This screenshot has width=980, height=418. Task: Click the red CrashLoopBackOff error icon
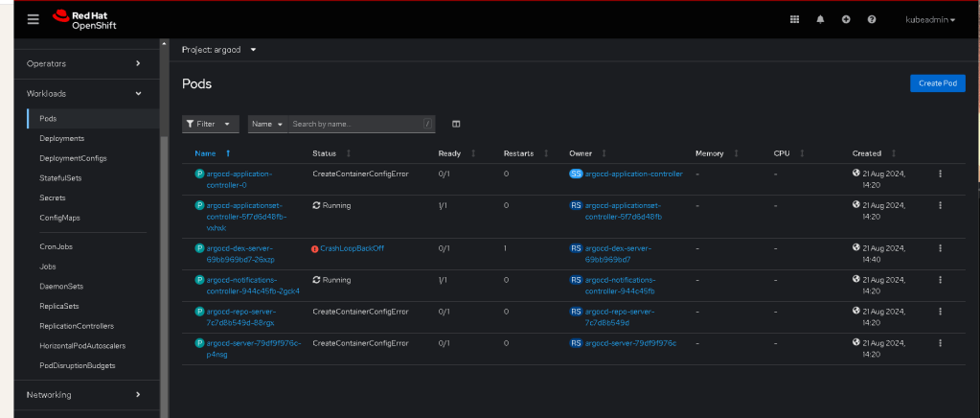[x=315, y=249]
